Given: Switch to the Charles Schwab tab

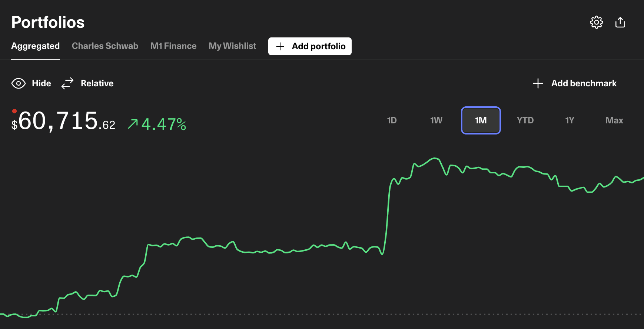Looking at the screenshot, I should [105, 46].
